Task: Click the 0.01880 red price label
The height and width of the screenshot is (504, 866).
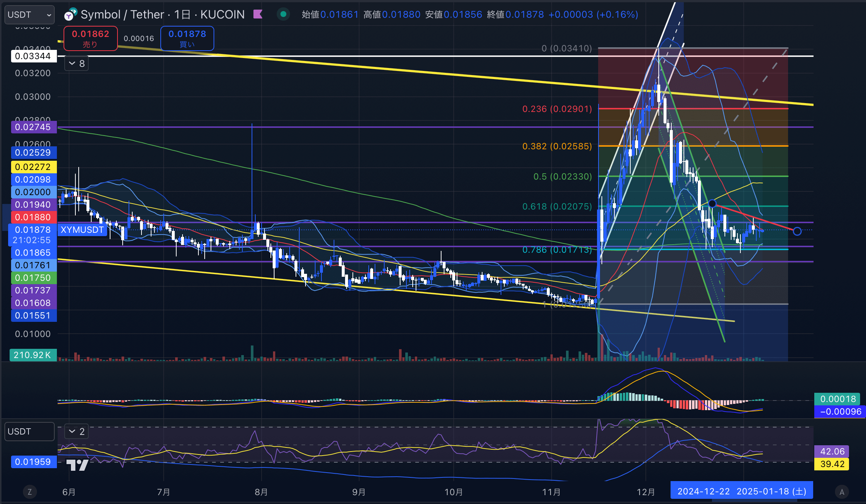Action: pyautogui.click(x=34, y=217)
